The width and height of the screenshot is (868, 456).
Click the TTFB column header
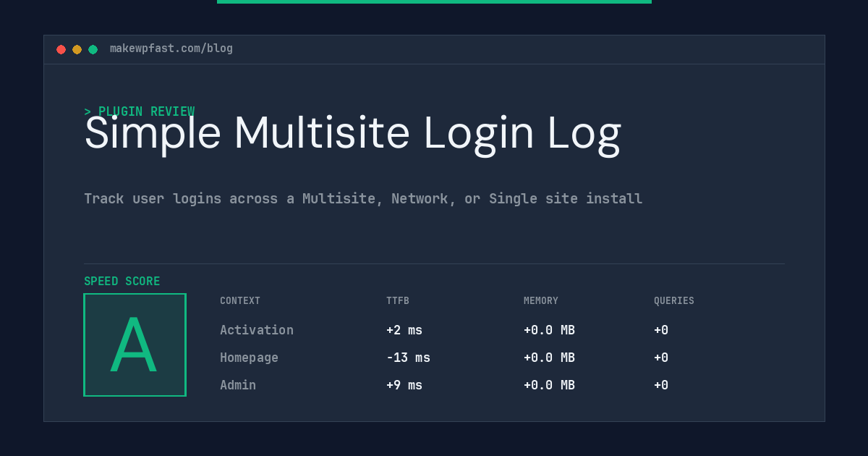point(398,301)
